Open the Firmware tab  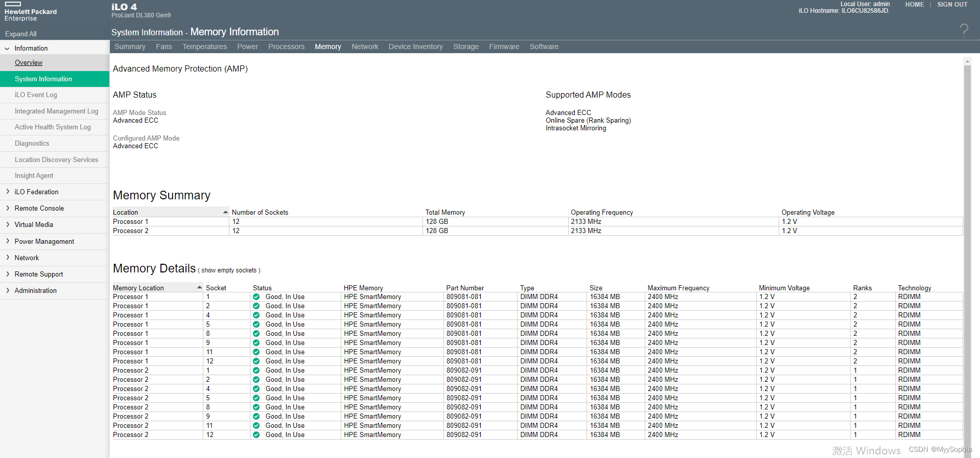point(504,47)
